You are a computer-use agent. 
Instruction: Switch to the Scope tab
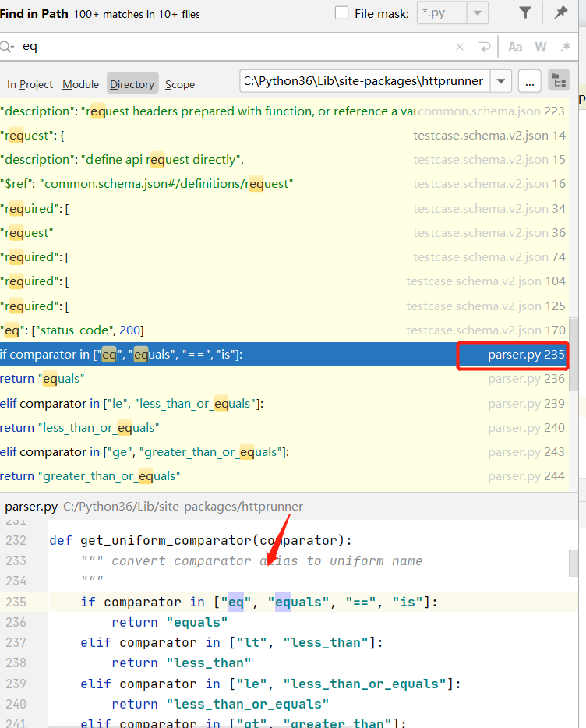(x=180, y=84)
